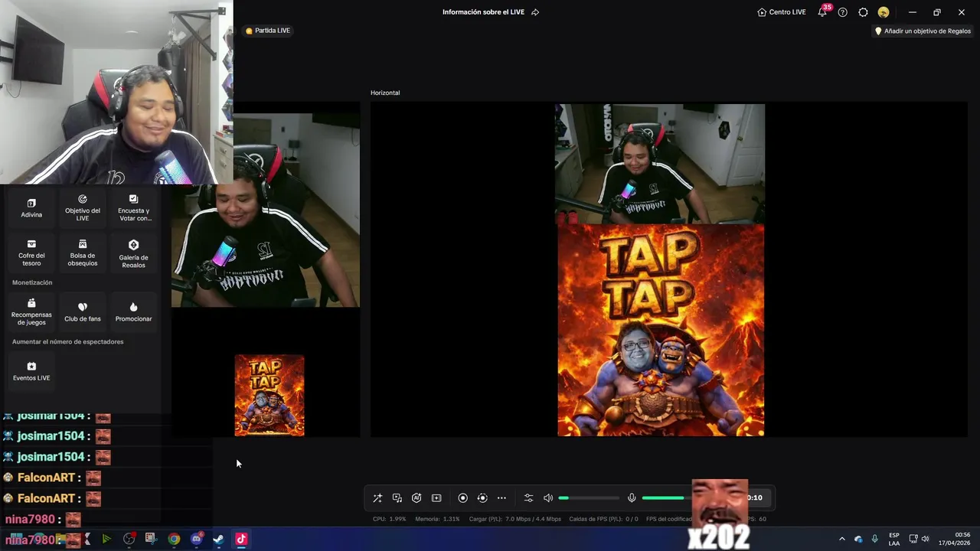Open the three-dots more options
The height and width of the screenshot is (551, 980).
501,498
